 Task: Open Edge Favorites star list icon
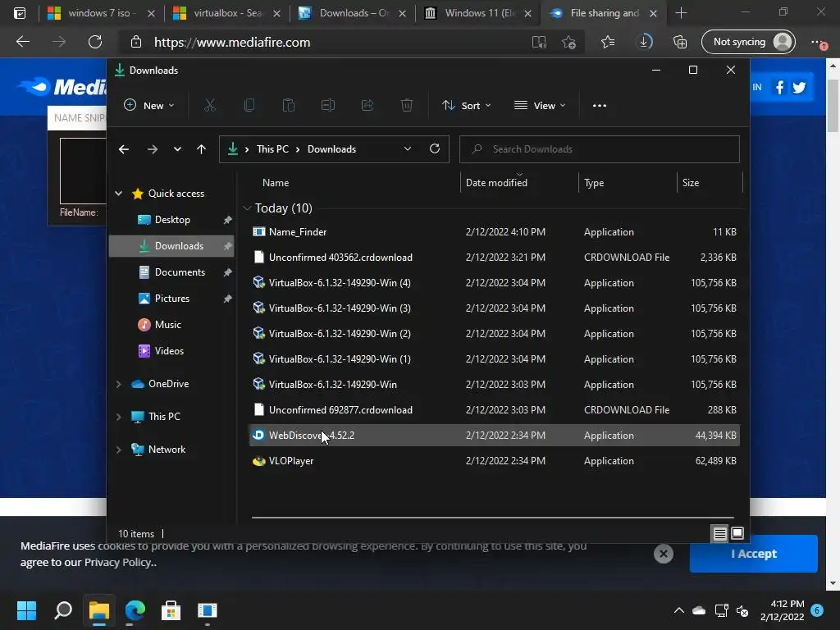(608, 42)
